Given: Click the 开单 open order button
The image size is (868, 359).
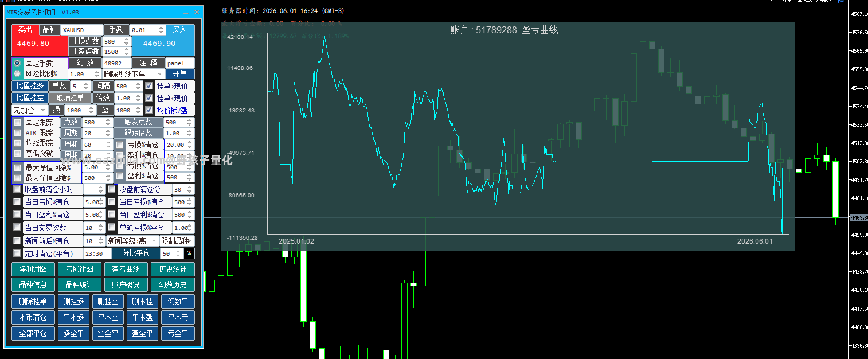Looking at the screenshot, I should (180, 74).
